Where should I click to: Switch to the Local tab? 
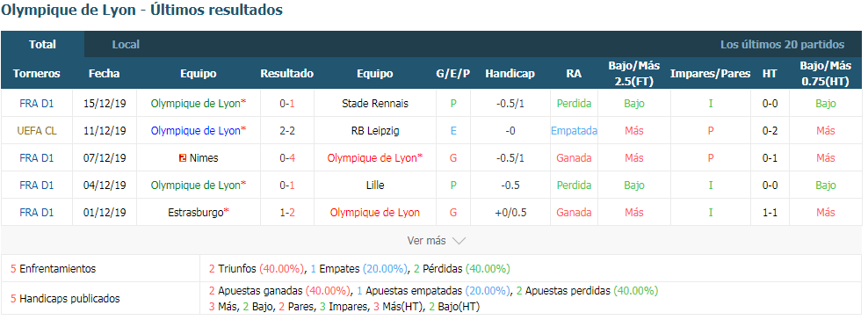click(x=126, y=44)
